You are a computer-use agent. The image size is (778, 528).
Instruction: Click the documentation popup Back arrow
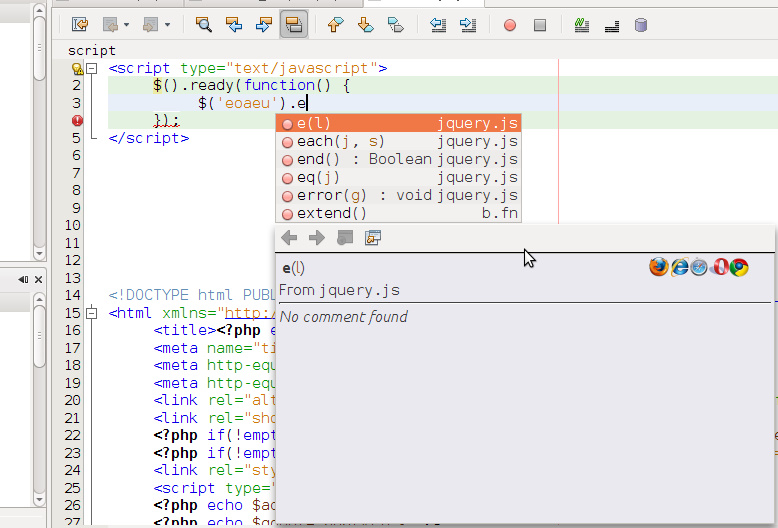click(x=289, y=238)
